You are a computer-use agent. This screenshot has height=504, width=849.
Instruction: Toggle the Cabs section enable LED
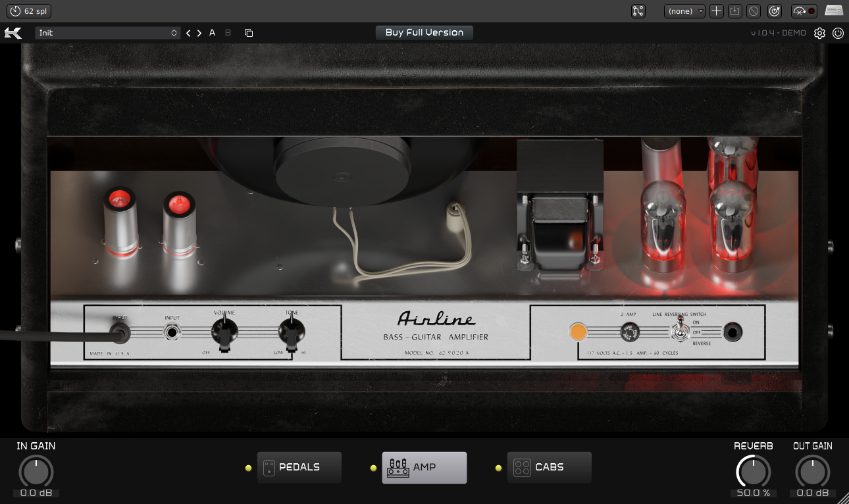pyautogui.click(x=498, y=468)
